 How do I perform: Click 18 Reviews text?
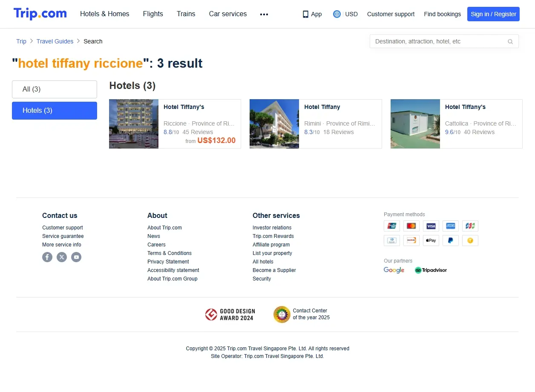click(338, 132)
